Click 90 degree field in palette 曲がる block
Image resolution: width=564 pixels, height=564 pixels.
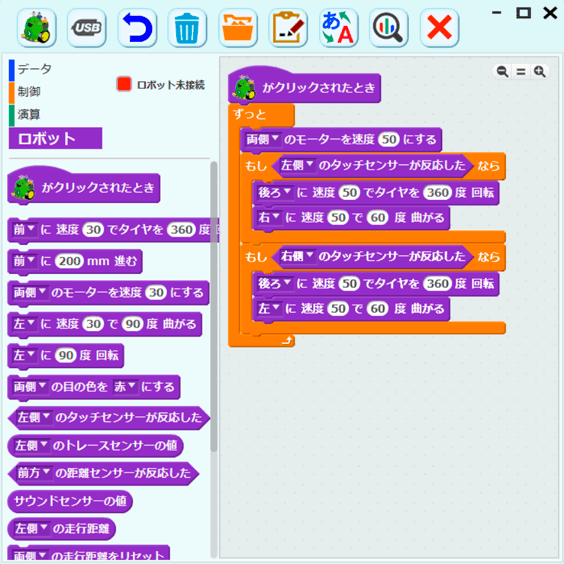133,324
